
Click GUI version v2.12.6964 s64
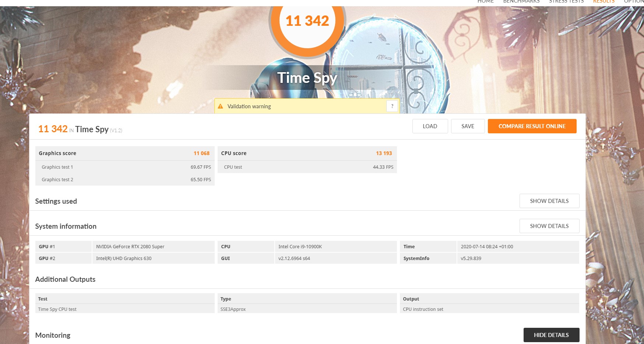click(336, 259)
